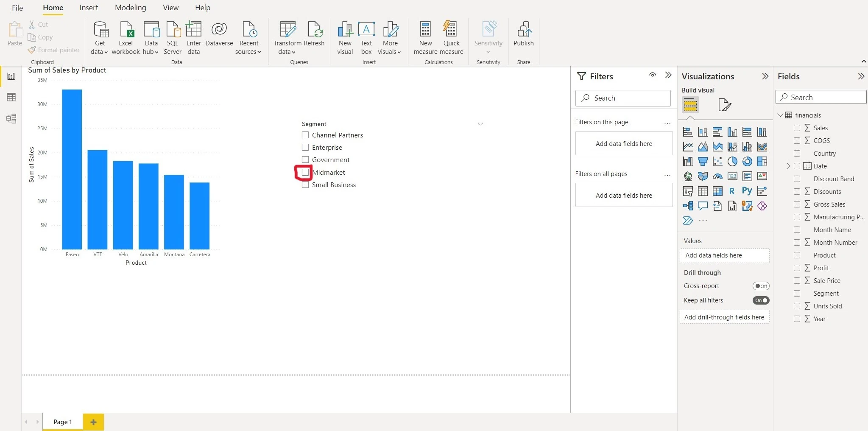Create a Quick measure
868x431 pixels.
(451, 38)
